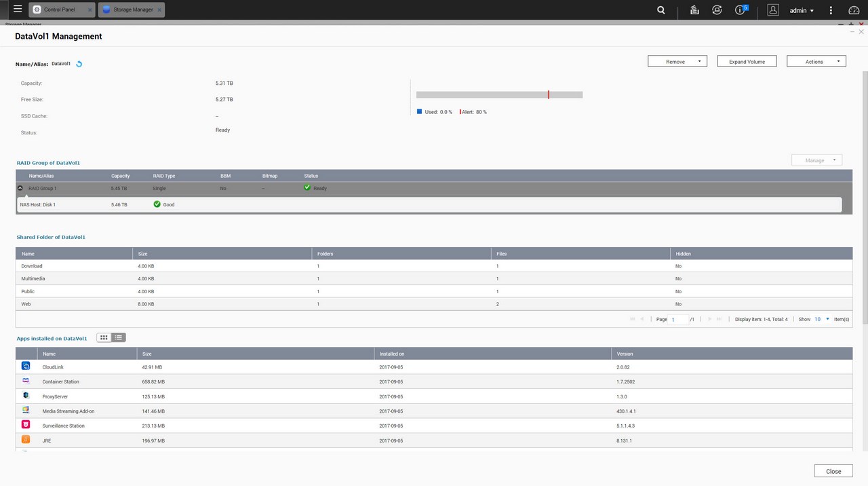The width and height of the screenshot is (868, 486).
Task: Click version 430.1.4.1 cell
Action: 626,411
